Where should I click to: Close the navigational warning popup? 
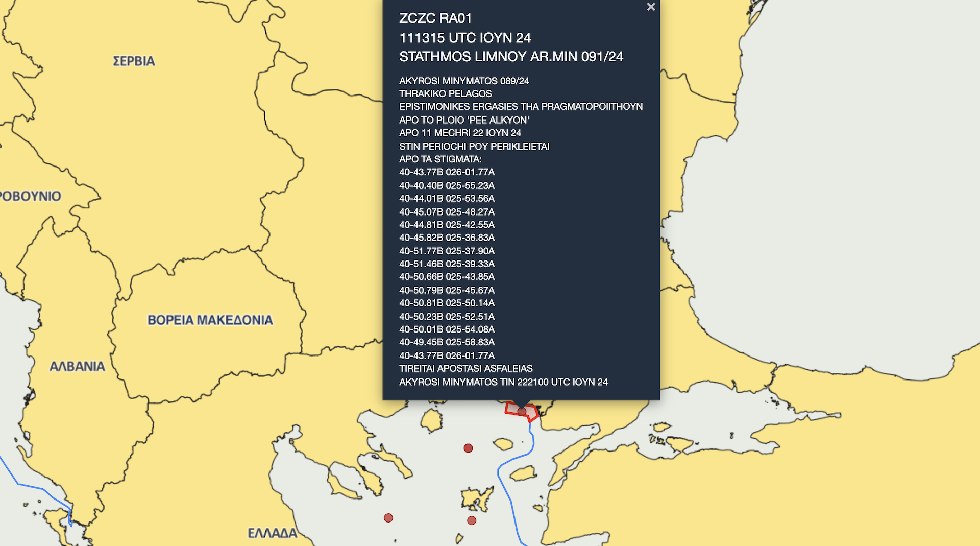pos(651,7)
